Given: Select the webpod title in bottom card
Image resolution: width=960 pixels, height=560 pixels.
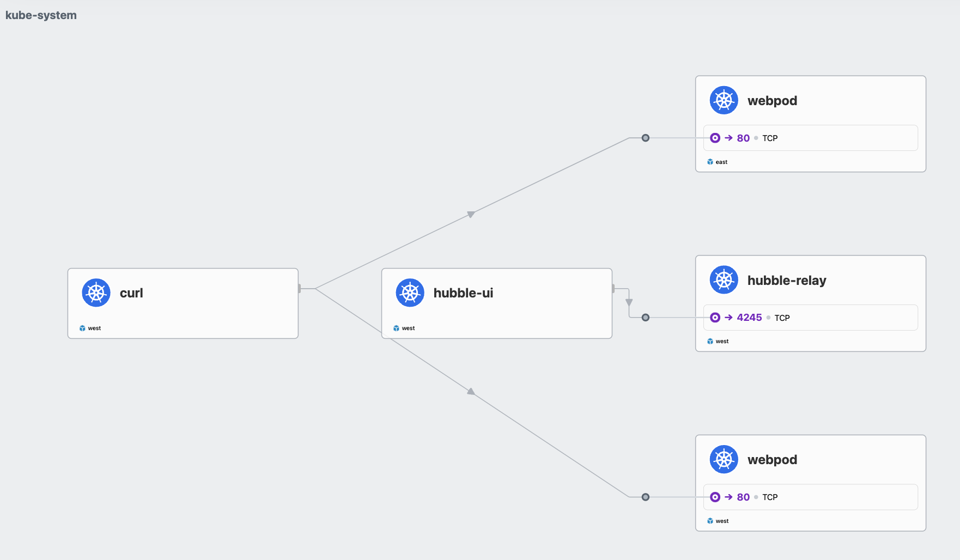Looking at the screenshot, I should pos(772,460).
